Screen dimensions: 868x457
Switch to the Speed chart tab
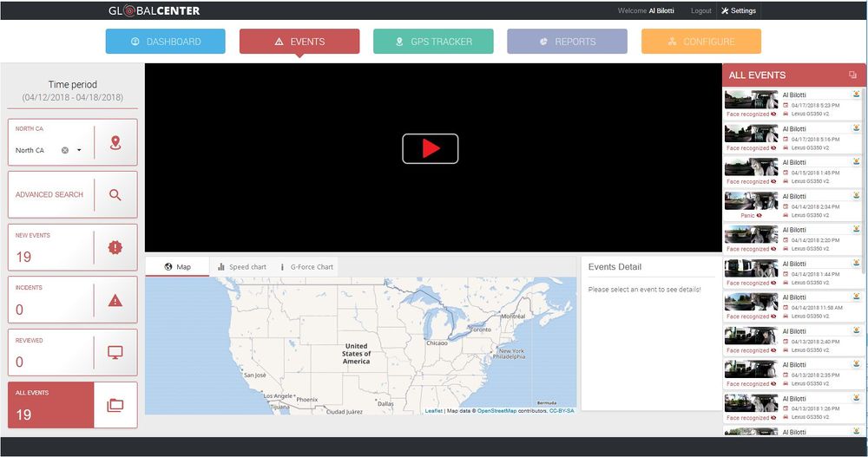(242, 267)
